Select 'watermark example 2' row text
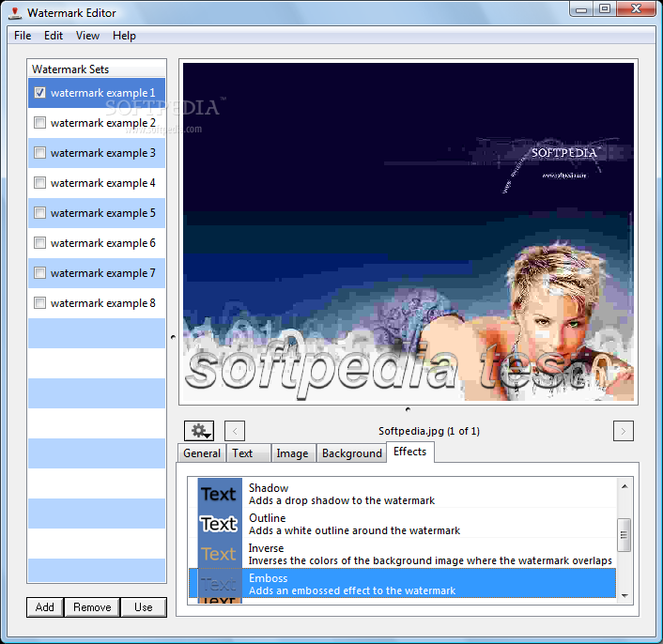The height and width of the screenshot is (644, 663). click(102, 123)
